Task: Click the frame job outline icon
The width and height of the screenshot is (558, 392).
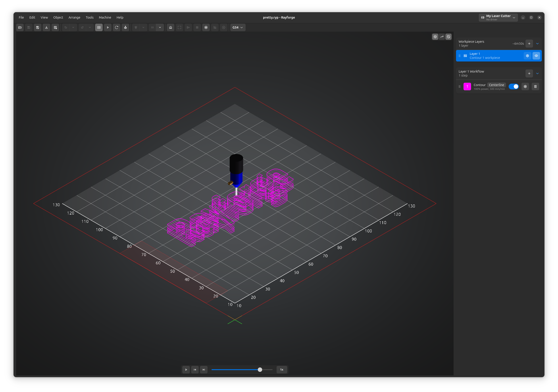Action: (x=179, y=27)
